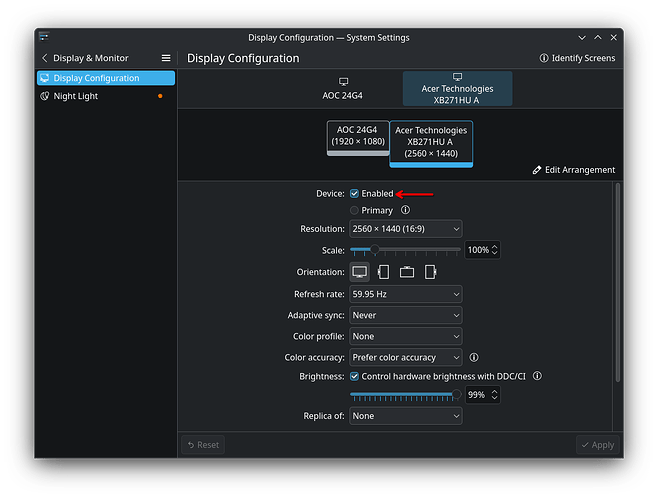Click info icon next to Color accuracy
The height and width of the screenshot is (499, 658).
coord(474,357)
